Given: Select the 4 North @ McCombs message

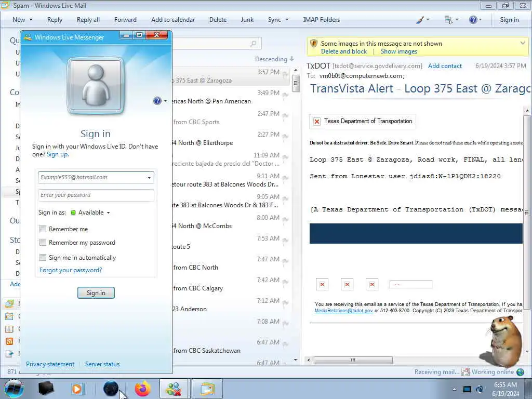Looking at the screenshot, I should tap(231, 222).
